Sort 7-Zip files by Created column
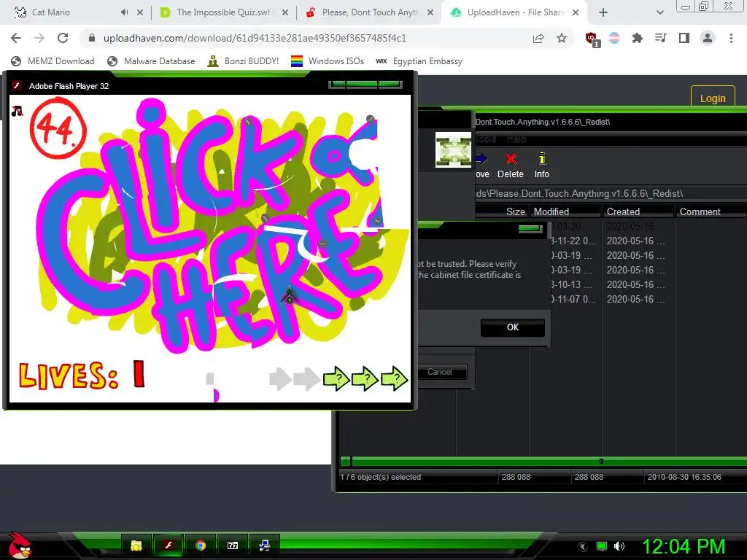 coord(639,211)
